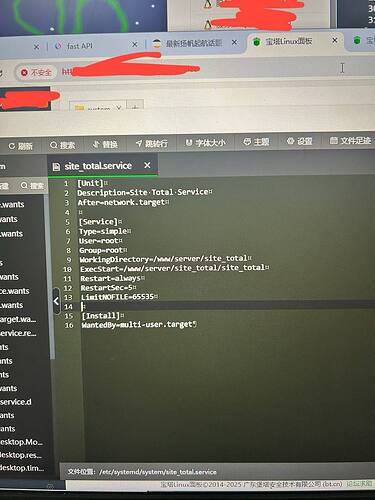Click the [Install] section header line
This screenshot has width=375, height=500.
coord(101,316)
